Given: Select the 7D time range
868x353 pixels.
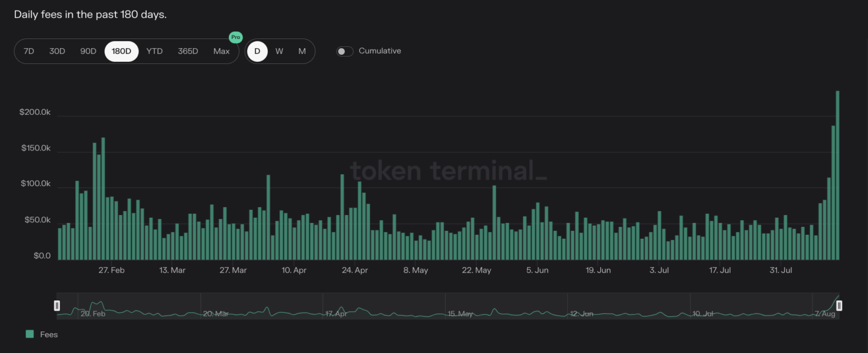Looking at the screenshot, I should 29,51.
